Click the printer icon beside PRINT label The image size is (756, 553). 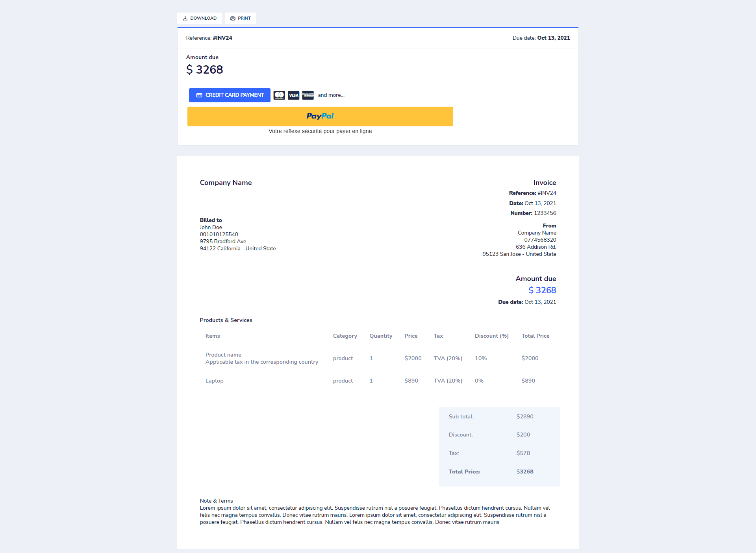(232, 18)
